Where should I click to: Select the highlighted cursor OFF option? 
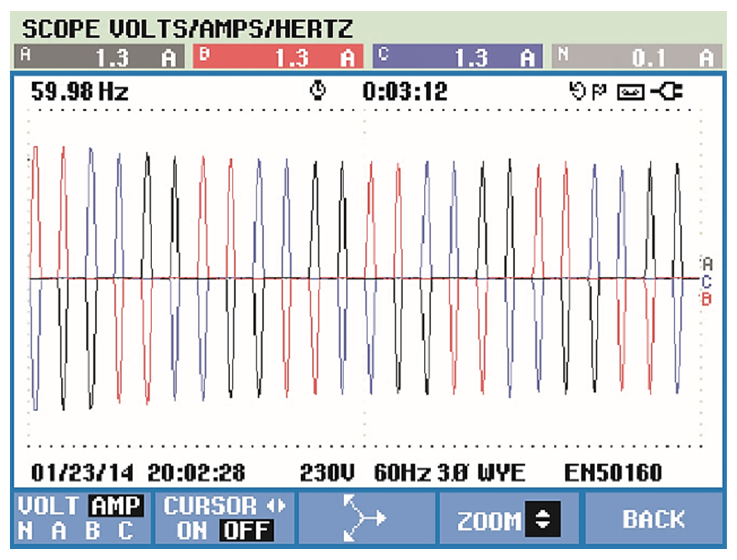(247, 531)
